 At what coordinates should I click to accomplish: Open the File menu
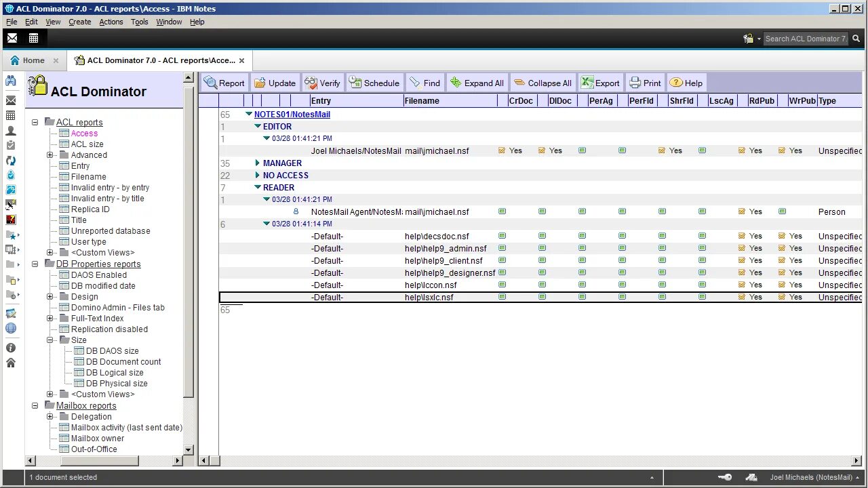pyautogui.click(x=12, y=22)
